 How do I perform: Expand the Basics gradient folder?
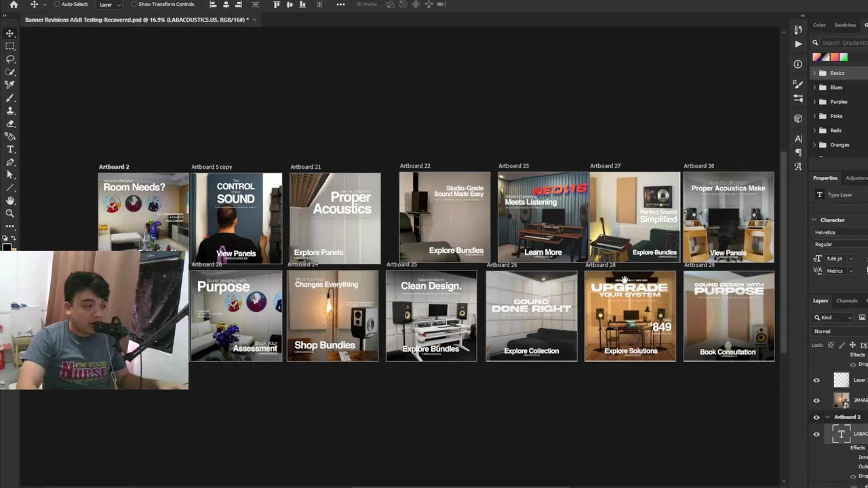point(815,73)
